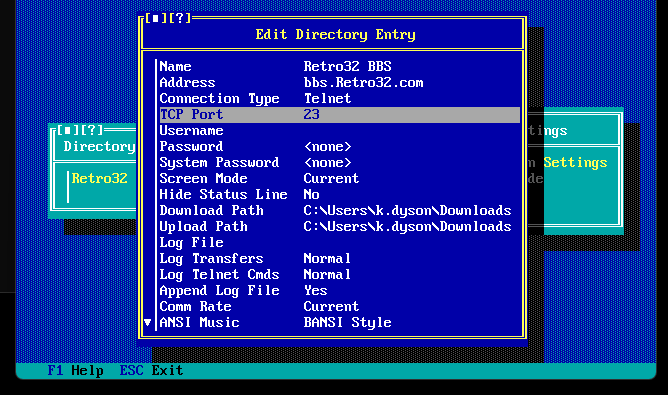This screenshot has height=395, width=668.
Task: Click the Edit Directory Entry title
Action: tap(335, 35)
